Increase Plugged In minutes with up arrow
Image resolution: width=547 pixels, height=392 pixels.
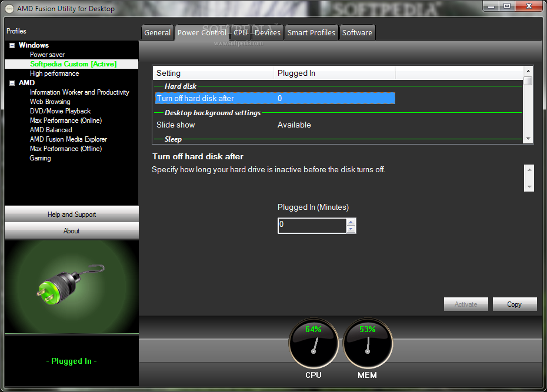click(351, 222)
